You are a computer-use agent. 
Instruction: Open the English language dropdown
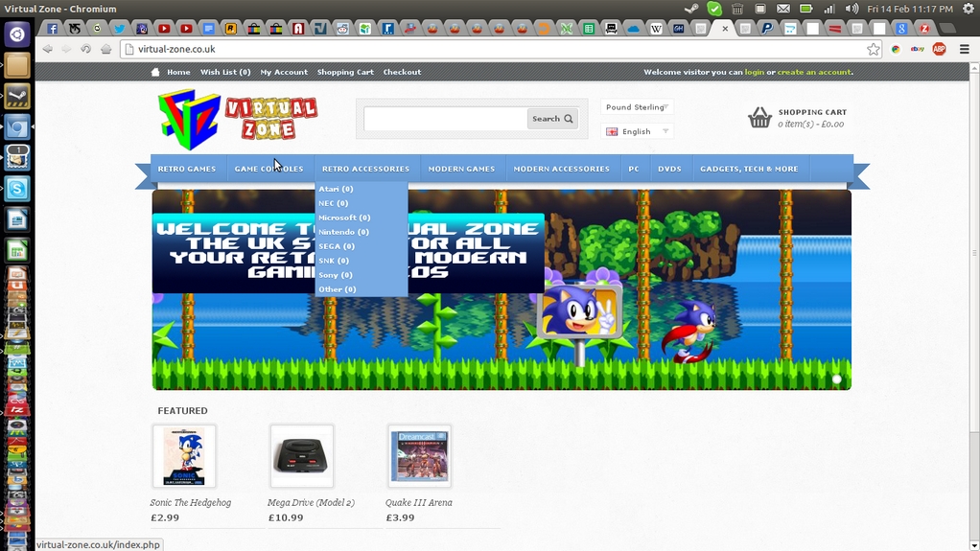[x=637, y=131]
